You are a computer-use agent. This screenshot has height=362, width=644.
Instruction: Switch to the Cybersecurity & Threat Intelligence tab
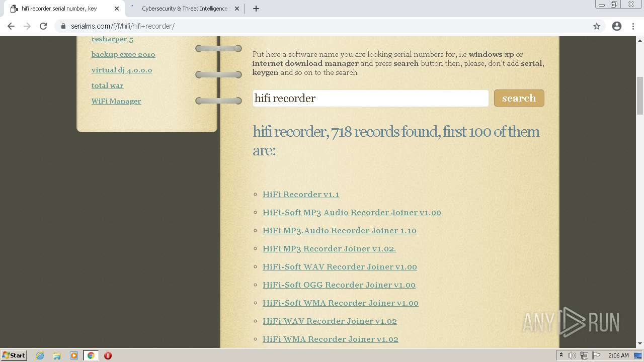[185, 9]
